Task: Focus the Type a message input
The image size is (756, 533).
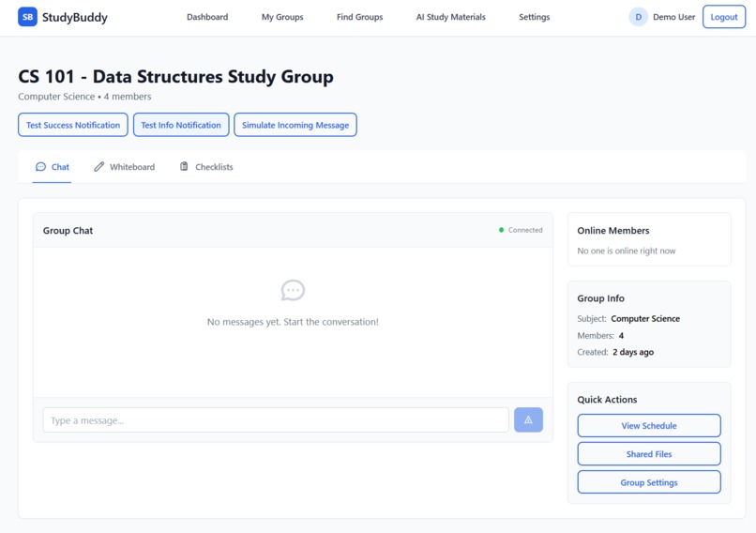Action: click(276, 420)
